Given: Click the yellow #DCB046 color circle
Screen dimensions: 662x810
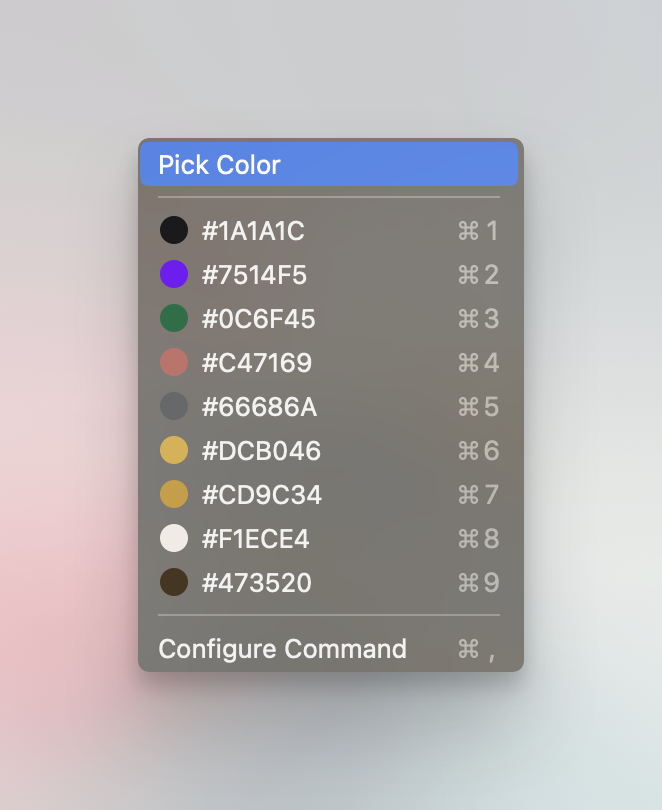Looking at the screenshot, I should (174, 450).
